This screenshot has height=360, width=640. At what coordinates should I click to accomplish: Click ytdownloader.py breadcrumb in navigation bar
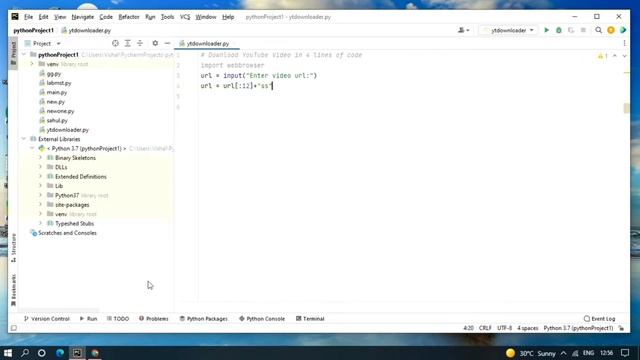coord(86,30)
